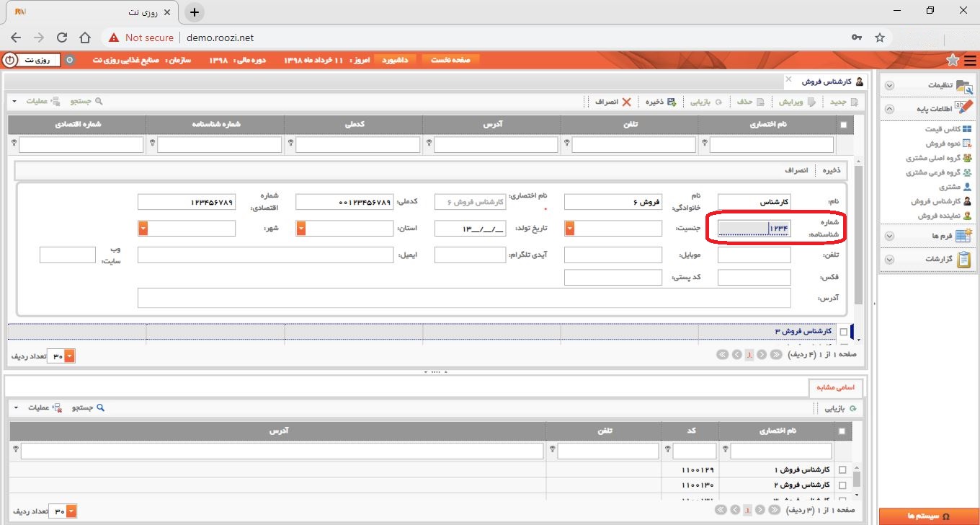Screen dimensions: 980x525
Task: Expand the تنظیمات sidebar section
Action: click(x=889, y=85)
